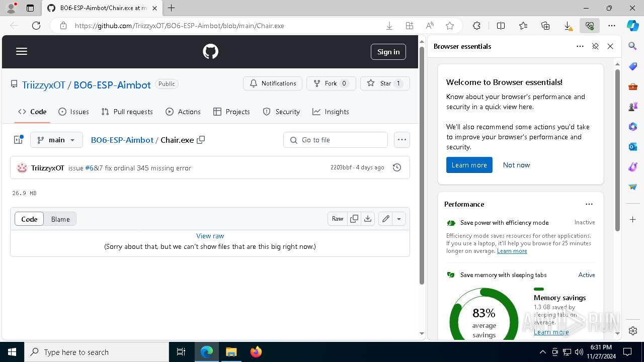View site information lock icon

63,26
